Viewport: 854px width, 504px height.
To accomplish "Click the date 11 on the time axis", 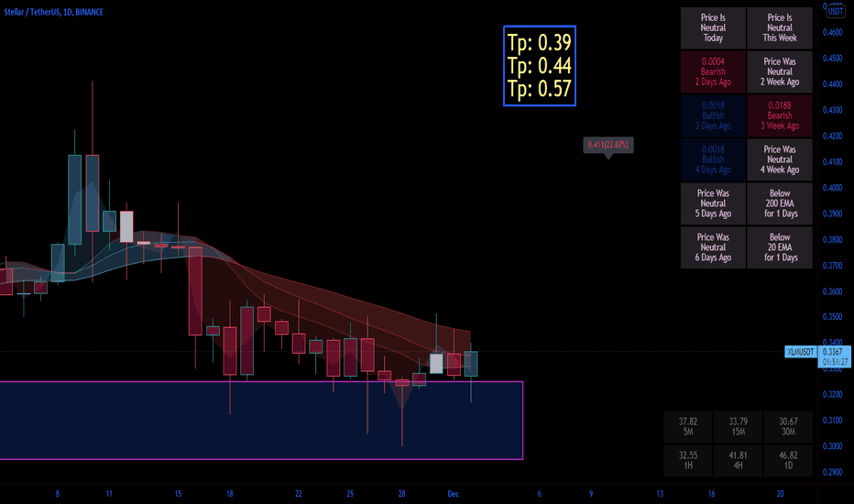I will coord(109,494).
